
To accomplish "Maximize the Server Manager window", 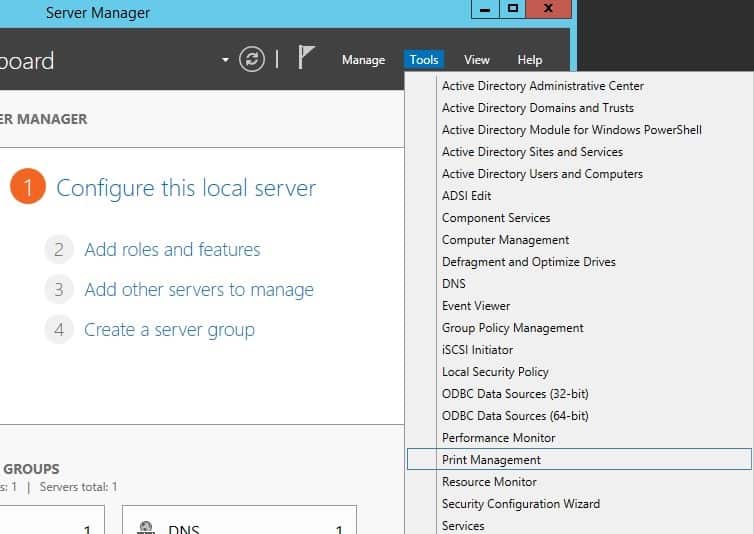I will tap(513, 9).
